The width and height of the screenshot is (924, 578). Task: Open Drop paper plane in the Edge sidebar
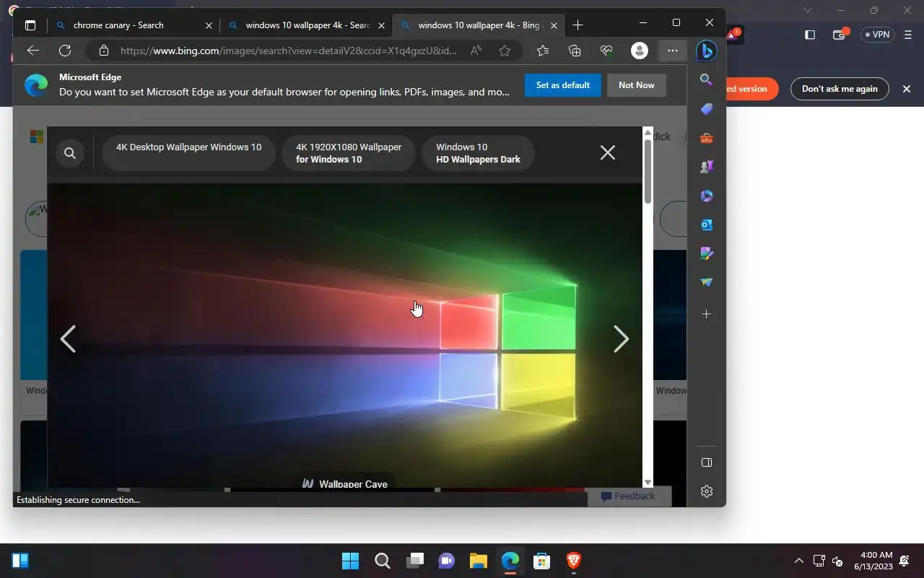coord(706,282)
